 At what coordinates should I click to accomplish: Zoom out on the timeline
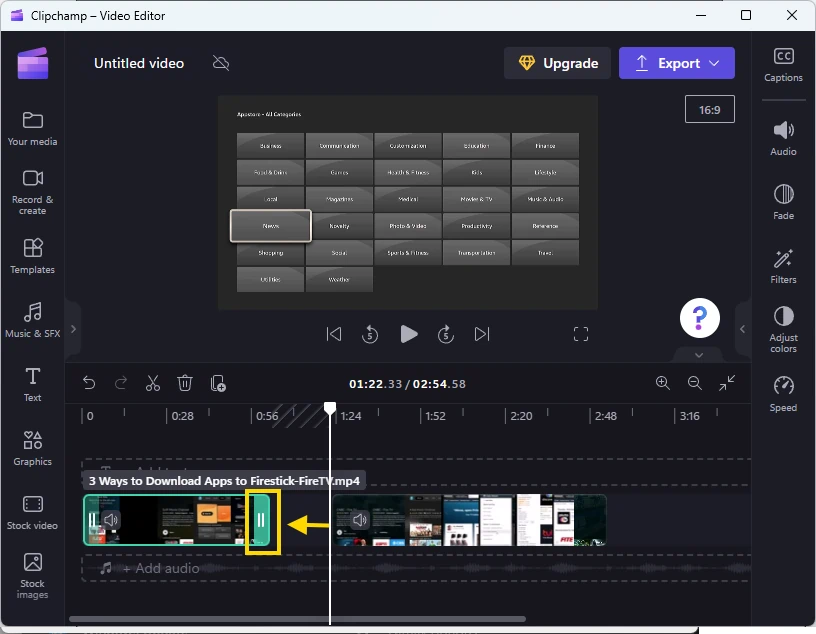695,383
